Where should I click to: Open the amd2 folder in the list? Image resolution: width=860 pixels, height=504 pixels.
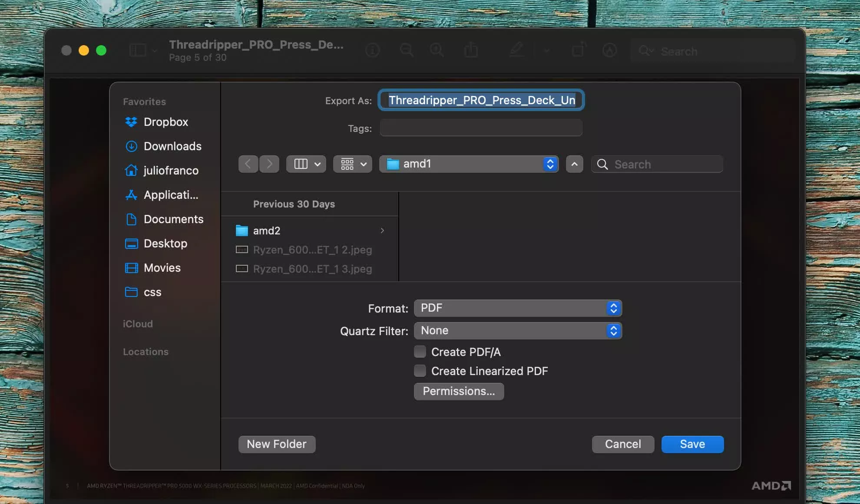tap(266, 231)
